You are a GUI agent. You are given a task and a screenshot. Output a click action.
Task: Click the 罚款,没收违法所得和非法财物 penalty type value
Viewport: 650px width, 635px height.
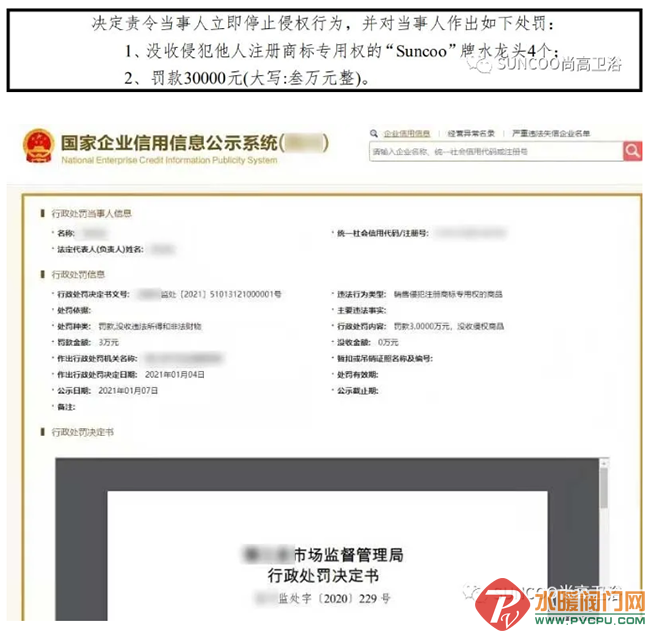pos(150,327)
